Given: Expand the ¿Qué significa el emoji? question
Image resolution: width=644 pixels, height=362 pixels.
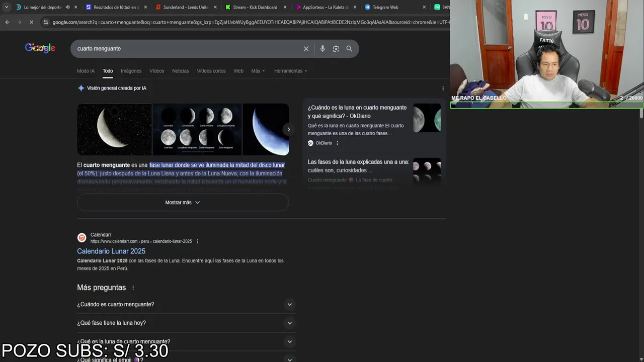Looking at the screenshot, I should [x=186, y=359].
